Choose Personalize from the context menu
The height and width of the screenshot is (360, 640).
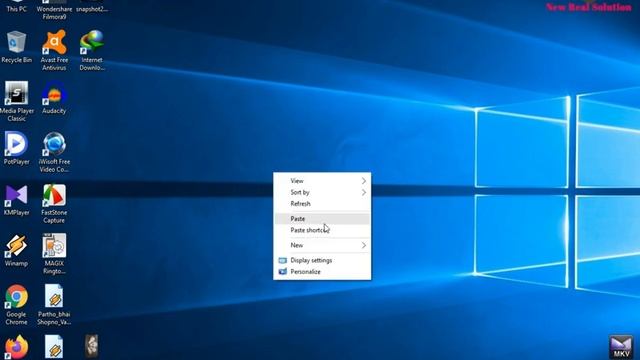(322, 271)
